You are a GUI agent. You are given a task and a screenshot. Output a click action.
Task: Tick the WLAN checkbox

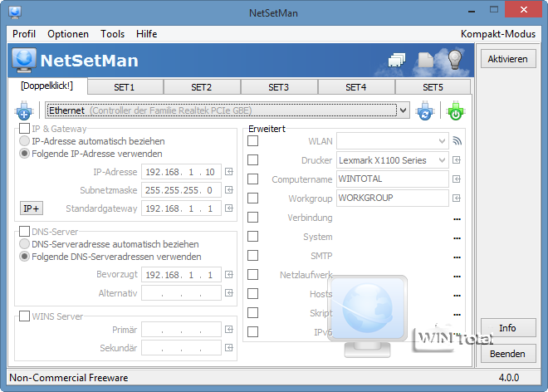click(252, 141)
